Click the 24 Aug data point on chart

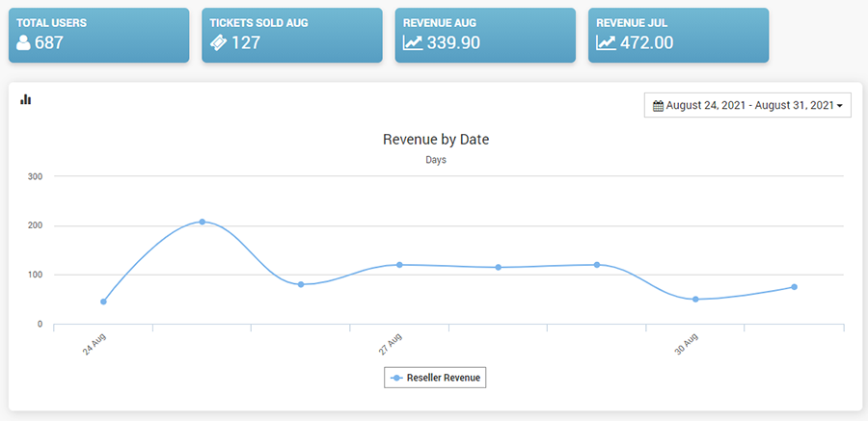pyautogui.click(x=103, y=302)
